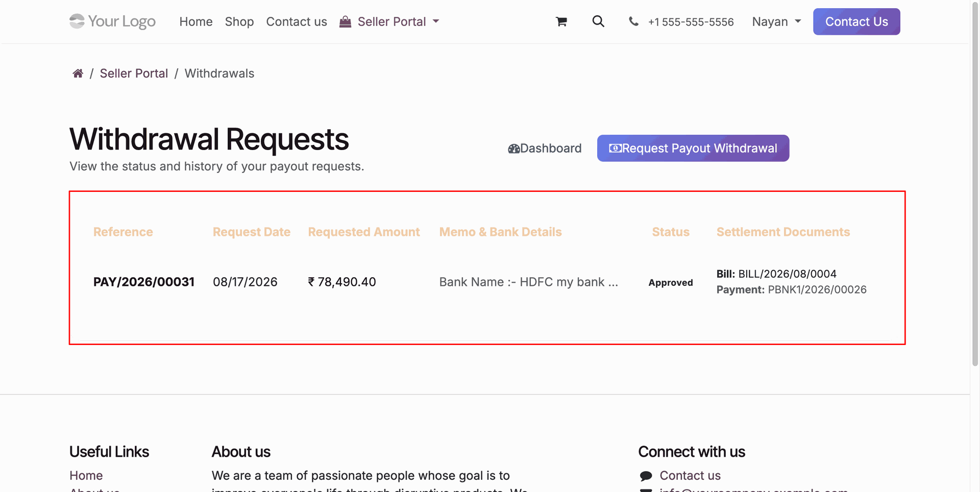Click the Your Logo image
980x492 pixels.
click(112, 21)
